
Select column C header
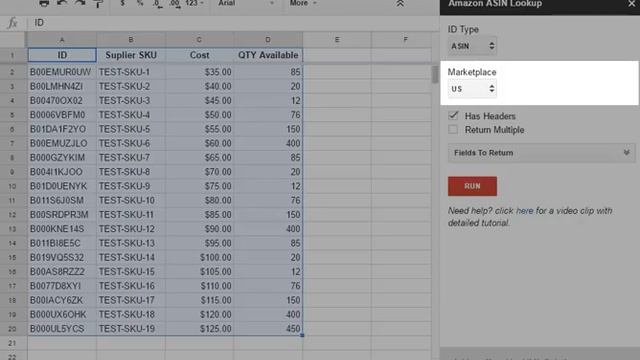[x=199, y=40]
